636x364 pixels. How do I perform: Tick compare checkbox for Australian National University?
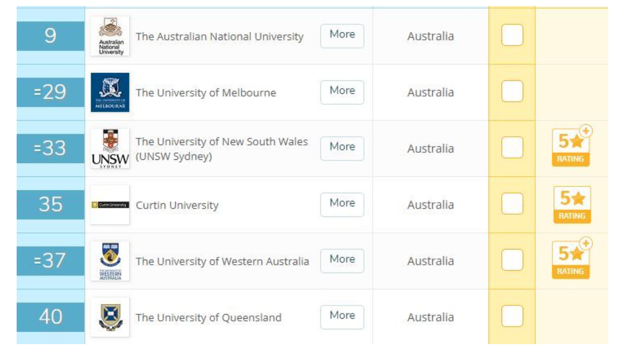point(512,35)
